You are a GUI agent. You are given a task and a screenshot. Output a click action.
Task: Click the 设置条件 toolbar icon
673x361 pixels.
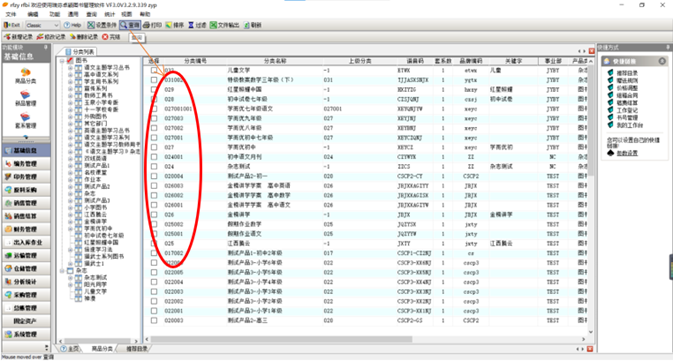[102, 25]
